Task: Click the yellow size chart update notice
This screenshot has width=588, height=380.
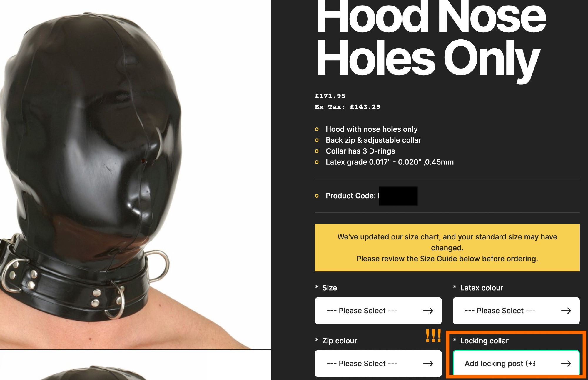Action: tap(447, 248)
